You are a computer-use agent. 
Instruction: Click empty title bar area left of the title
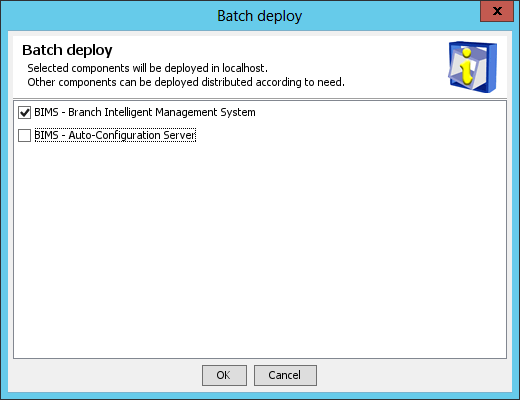click(x=107, y=16)
